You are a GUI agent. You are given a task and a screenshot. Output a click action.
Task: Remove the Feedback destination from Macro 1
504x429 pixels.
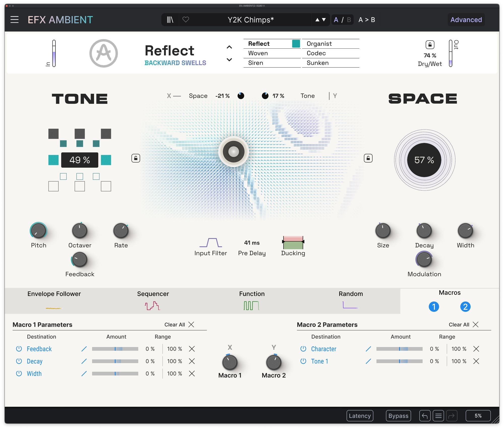(192, 349)
